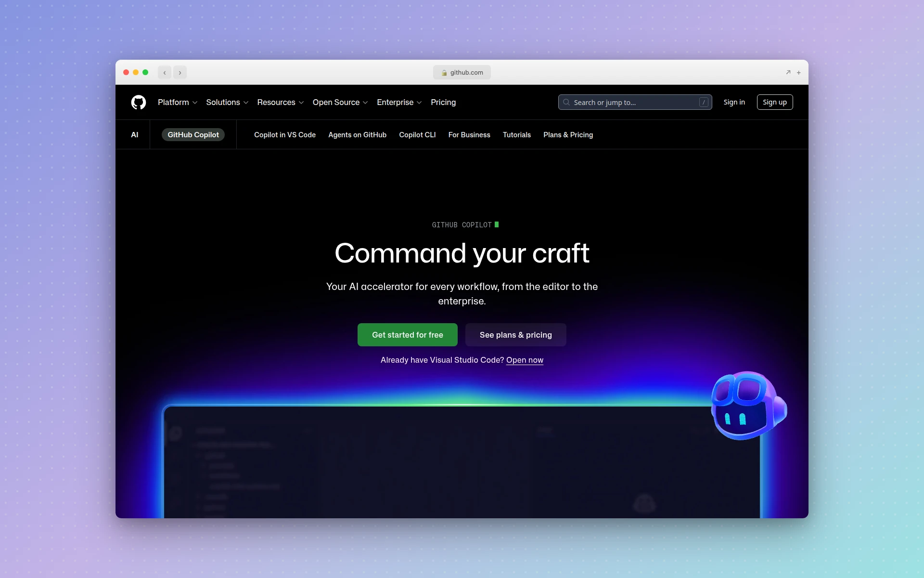Click the browser back arrow
The width and height of the screenshot is (924, 578).
click(165, 72)
